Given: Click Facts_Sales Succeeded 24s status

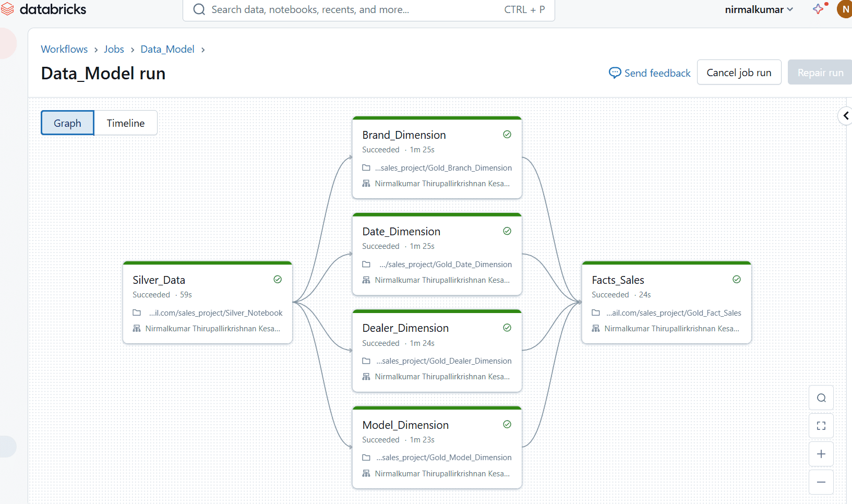Looking at the screenshot, I should 621,295.
